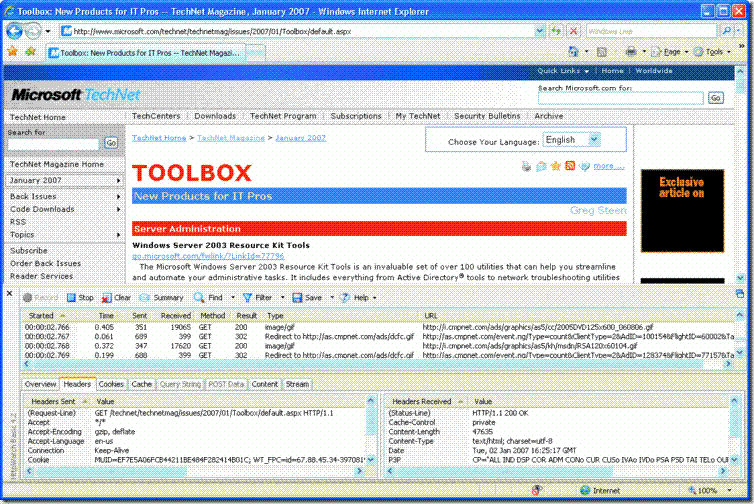This screenshot has height=504, width=754.
Task: Click the Print icon in IE toolbar
Action: 631,52
